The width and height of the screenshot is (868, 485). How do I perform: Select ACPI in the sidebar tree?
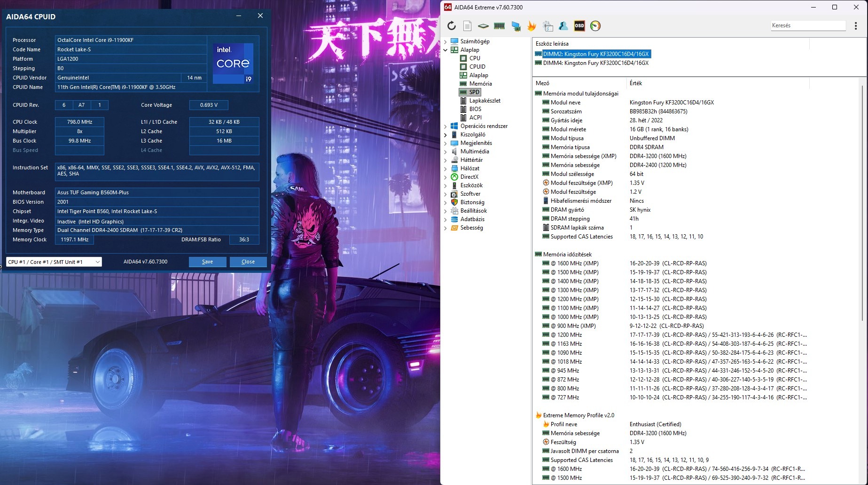point(475,118)
